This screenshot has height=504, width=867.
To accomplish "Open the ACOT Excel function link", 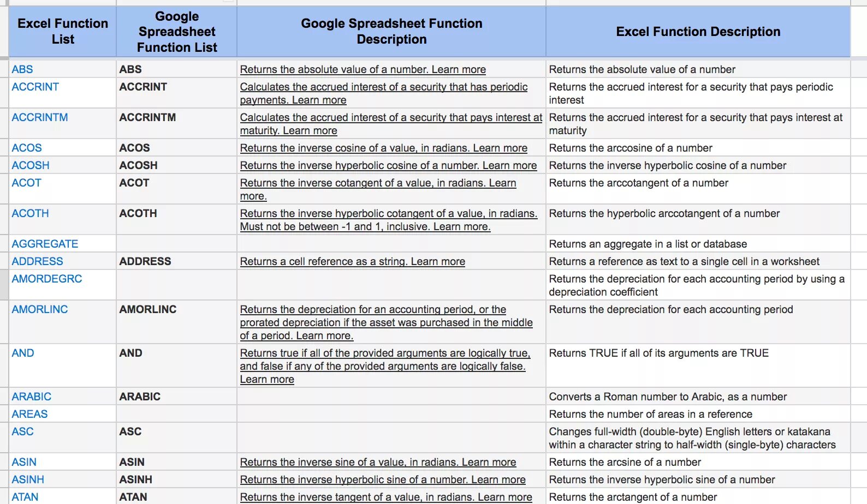I will [27, 183].
